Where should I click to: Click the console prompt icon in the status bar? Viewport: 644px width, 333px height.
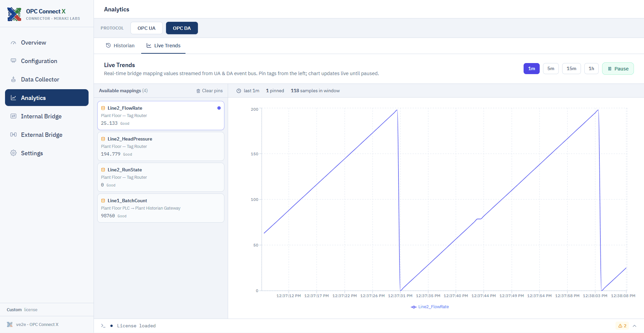pos(103,326)
